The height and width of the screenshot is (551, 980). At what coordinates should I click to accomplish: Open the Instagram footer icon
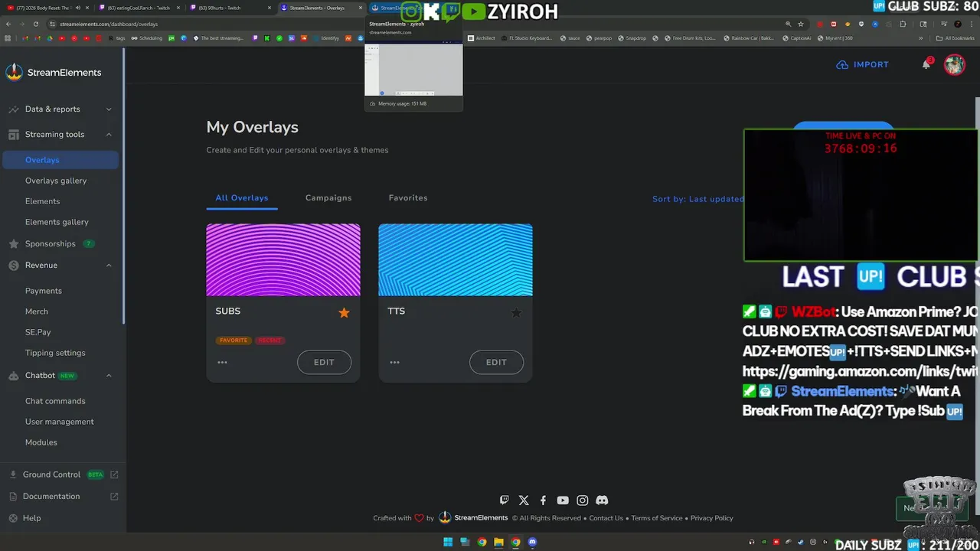tap(582, 500)
